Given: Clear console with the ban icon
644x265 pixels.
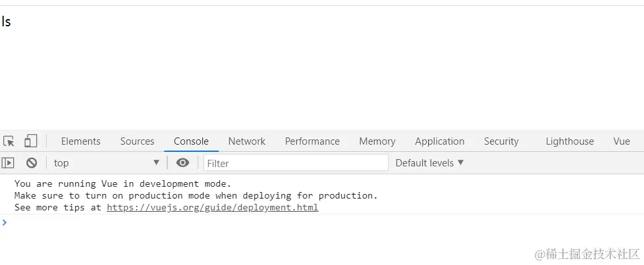Looking at the screenshot, I should 32,163.
